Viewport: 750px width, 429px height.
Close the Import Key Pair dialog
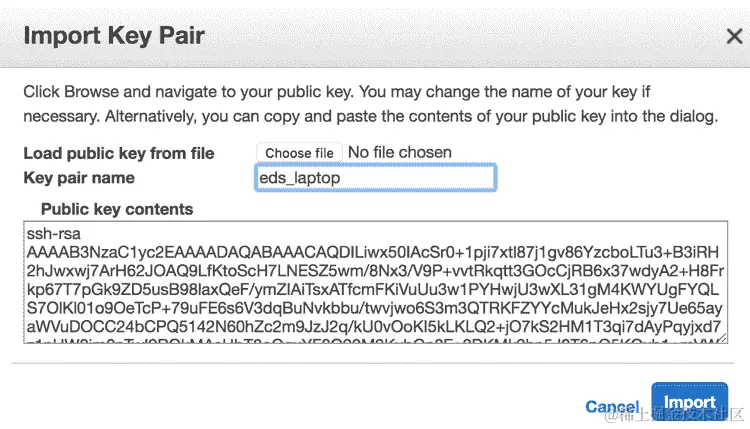733,36
